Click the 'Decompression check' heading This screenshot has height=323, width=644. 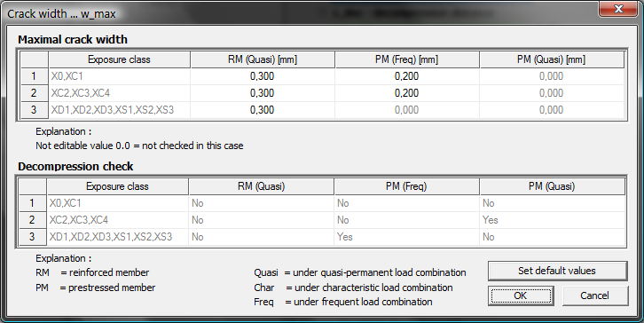coord(75,167)
